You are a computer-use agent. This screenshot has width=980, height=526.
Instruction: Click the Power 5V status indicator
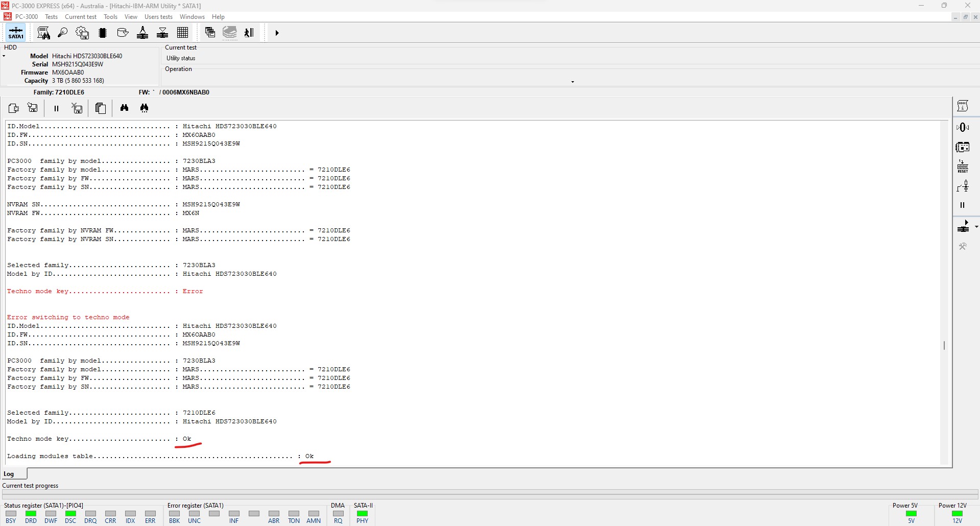[x=912, y=514]
